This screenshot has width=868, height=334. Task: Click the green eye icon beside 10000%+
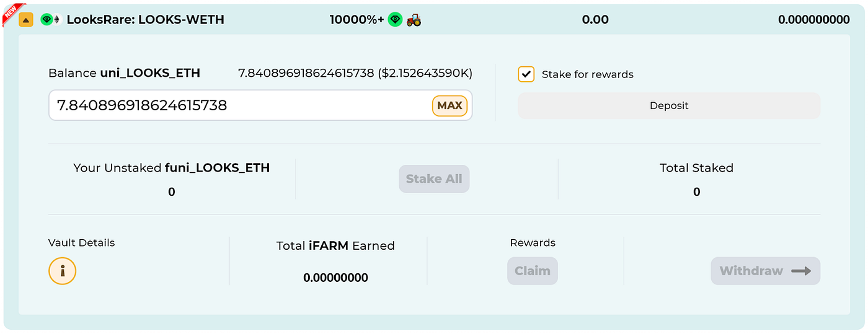point(395,20)
